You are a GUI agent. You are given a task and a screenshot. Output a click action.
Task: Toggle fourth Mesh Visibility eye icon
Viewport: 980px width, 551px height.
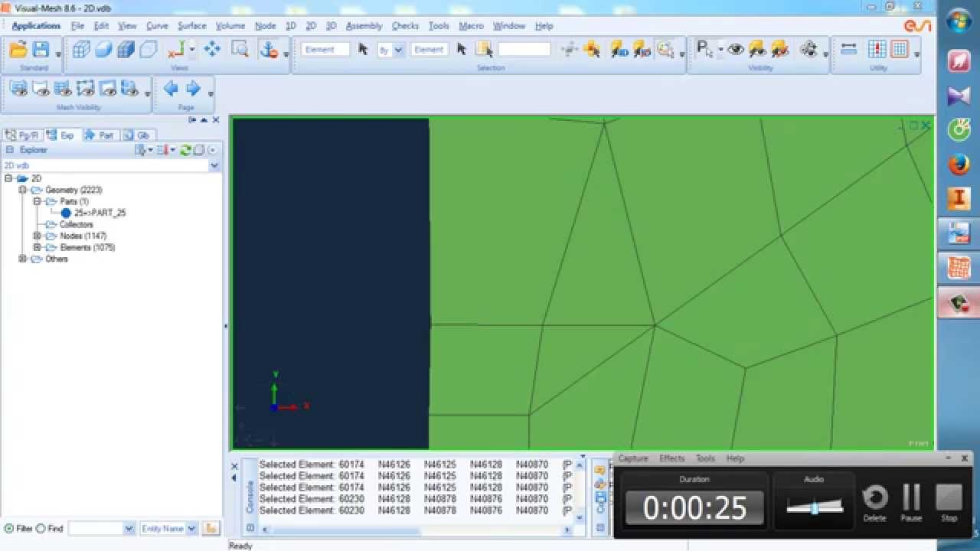(x=85, y=89)
